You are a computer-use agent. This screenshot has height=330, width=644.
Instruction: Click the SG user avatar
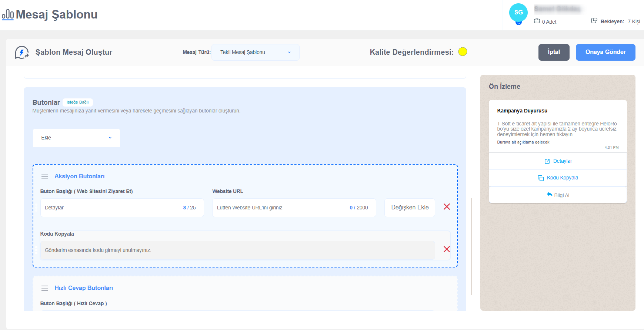pyautogui.click(x=518, y=13)
